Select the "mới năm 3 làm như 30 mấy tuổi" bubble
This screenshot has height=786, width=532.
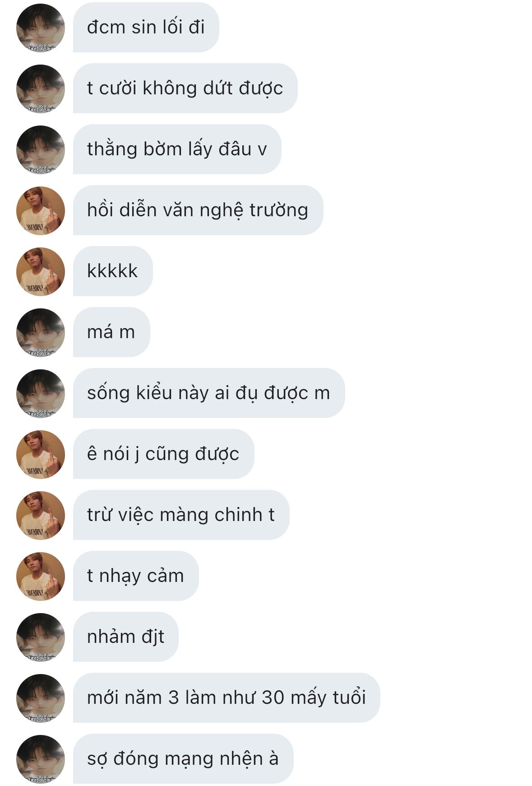(227, 698)
